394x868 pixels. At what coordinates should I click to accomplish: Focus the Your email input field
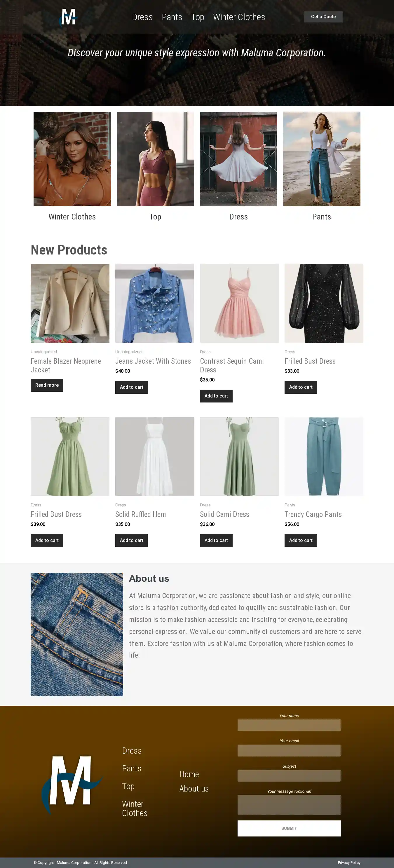click(x=289, y=750)
